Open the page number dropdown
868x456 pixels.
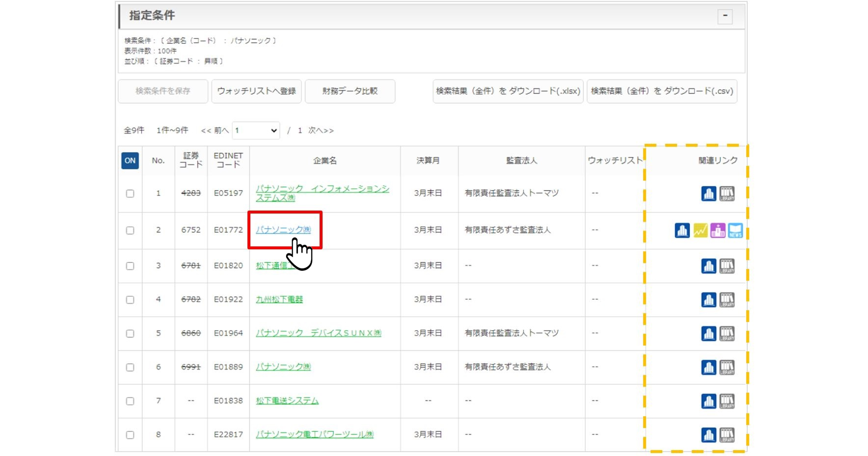[x=256, y=130]
